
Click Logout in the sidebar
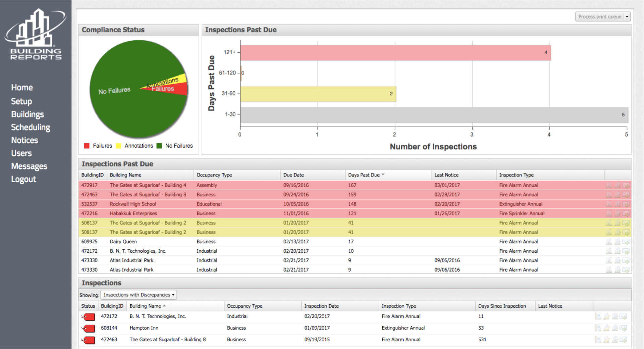click(x=23, y=179)
